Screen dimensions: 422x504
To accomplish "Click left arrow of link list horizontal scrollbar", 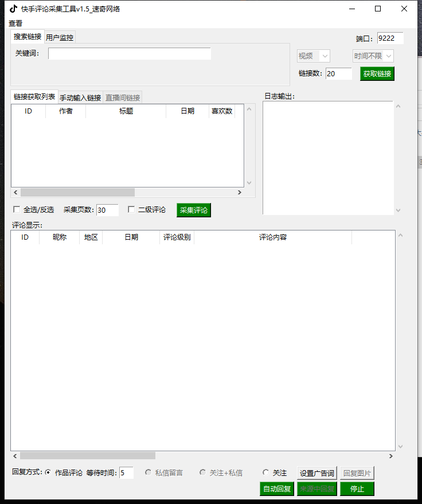I will [x=15, y=193].
